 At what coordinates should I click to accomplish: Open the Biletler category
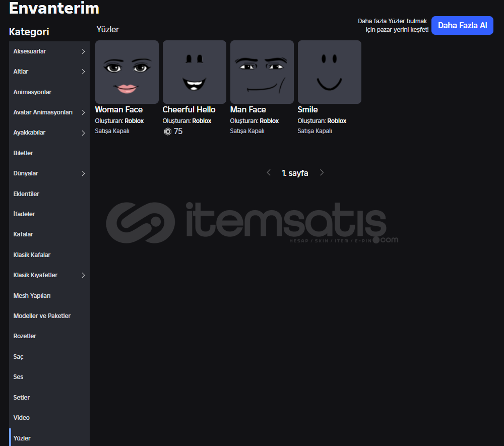pyautogui.click(x=49, y=153)
